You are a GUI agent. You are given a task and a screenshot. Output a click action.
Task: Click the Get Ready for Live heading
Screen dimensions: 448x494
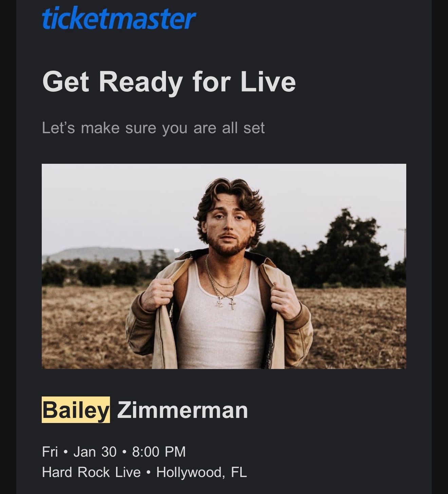[169, 82]
